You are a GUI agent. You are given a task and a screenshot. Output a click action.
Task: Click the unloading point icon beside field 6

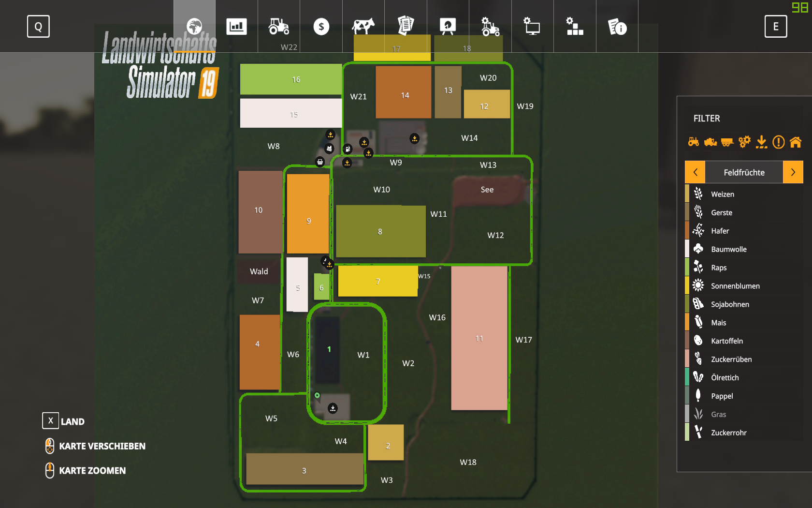tap(330, 265)
